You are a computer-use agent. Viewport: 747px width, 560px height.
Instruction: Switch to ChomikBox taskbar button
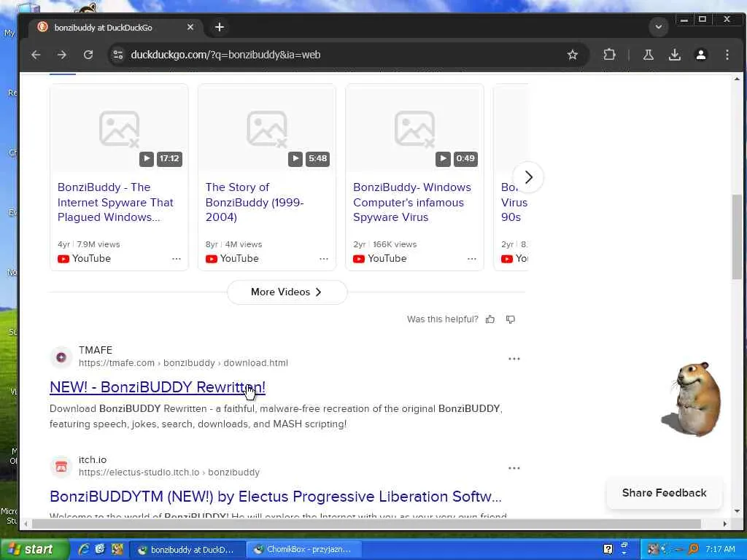(x=305, y=550)
